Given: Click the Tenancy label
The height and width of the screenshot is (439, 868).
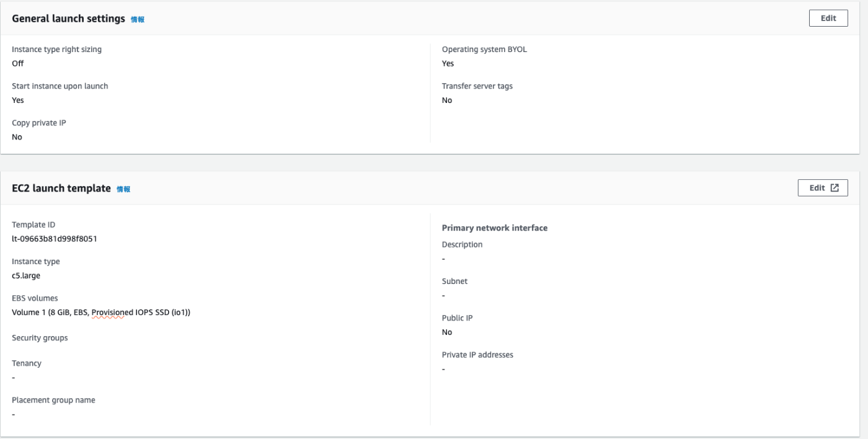Looking at the screenshot, I should (27, 363).
